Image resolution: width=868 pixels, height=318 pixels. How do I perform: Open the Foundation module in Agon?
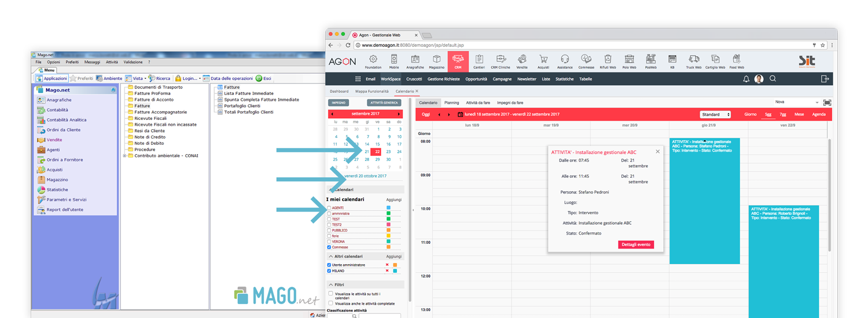coord(373,61)
